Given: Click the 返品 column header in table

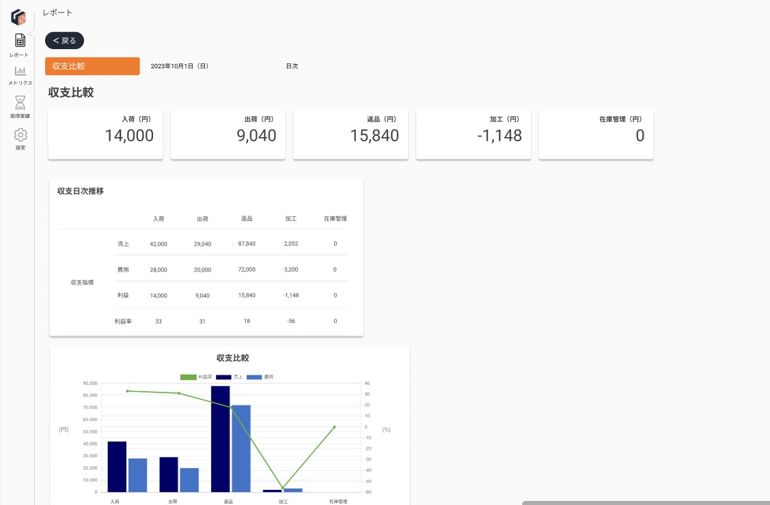Looking at the screenshot, I should tap(247, 219).
